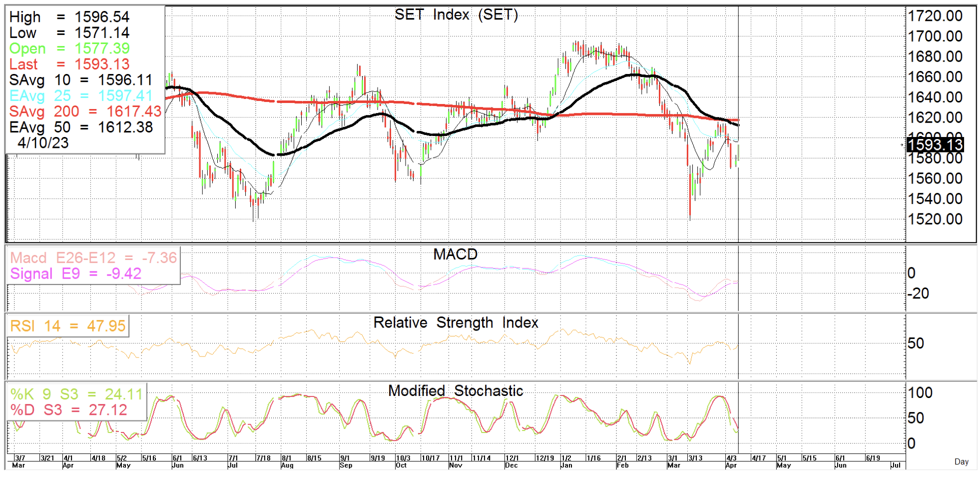Click the 'Relative Strength Index' panel title

(x=456, y=323)
